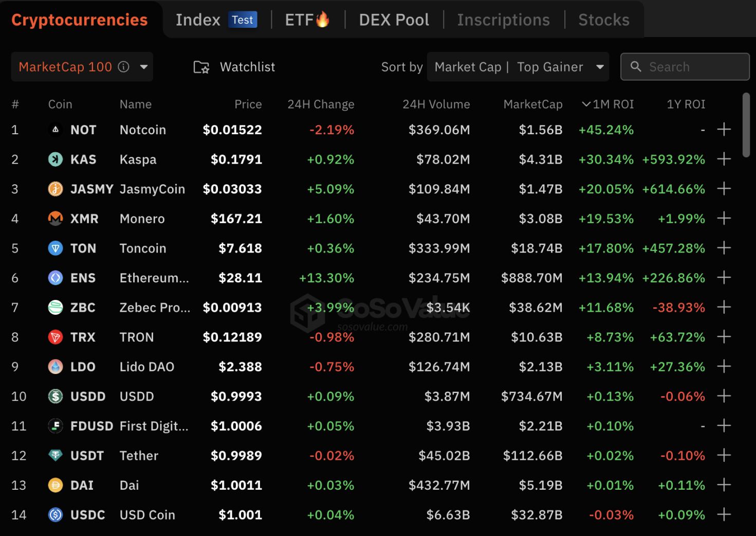Switch to the Index tab
756x536 pixels.
pos(198,20)
